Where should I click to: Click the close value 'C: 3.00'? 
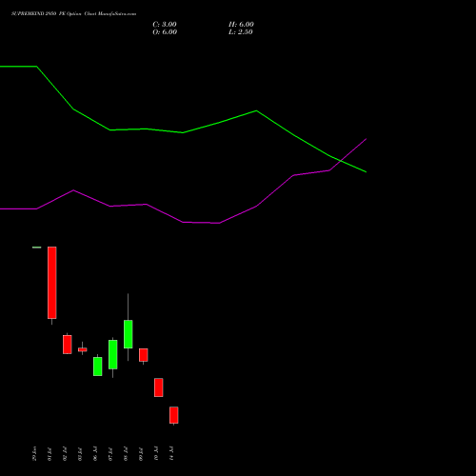[x=165, y=25]
